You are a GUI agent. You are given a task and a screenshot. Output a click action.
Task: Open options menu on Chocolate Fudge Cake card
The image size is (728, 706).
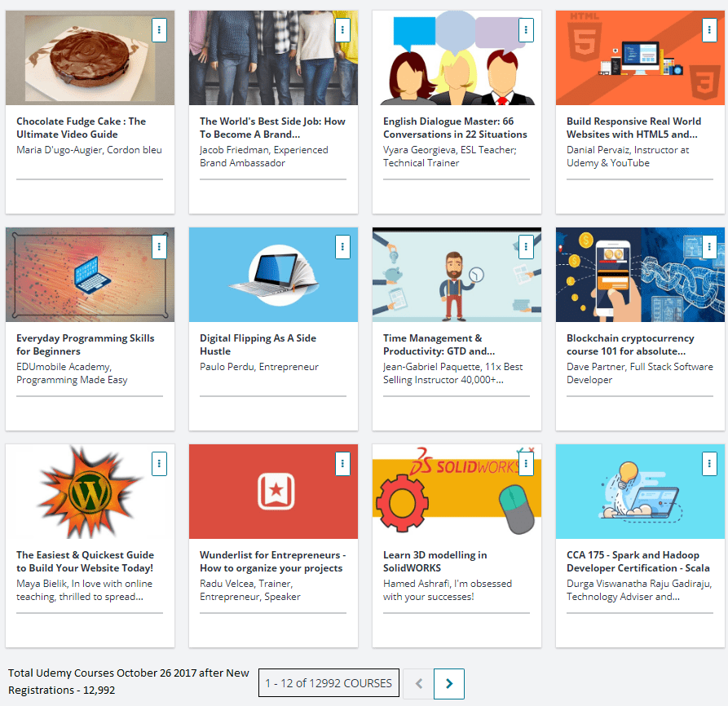click(x=159, y=29)
